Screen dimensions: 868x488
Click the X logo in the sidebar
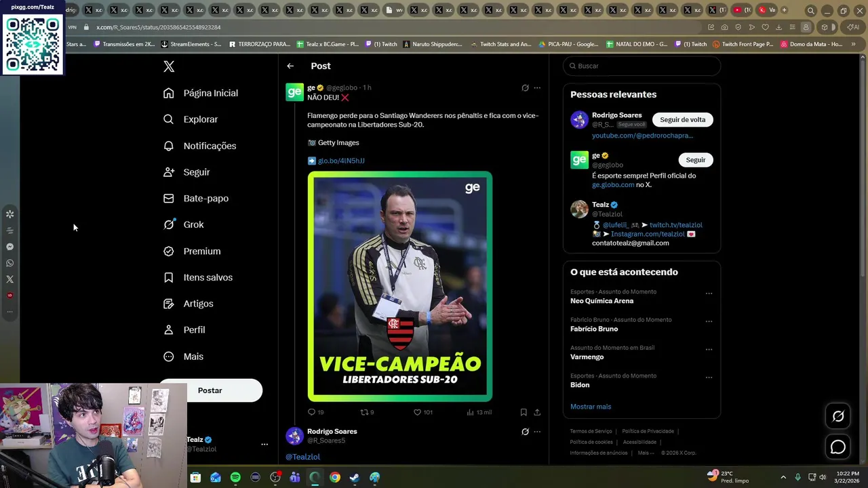click(169, 66)
